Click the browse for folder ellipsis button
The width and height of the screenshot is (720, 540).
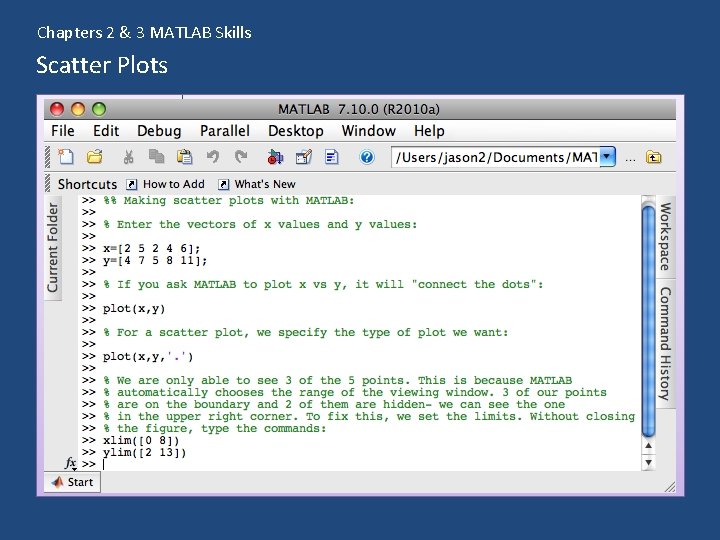tap(630, 159)
